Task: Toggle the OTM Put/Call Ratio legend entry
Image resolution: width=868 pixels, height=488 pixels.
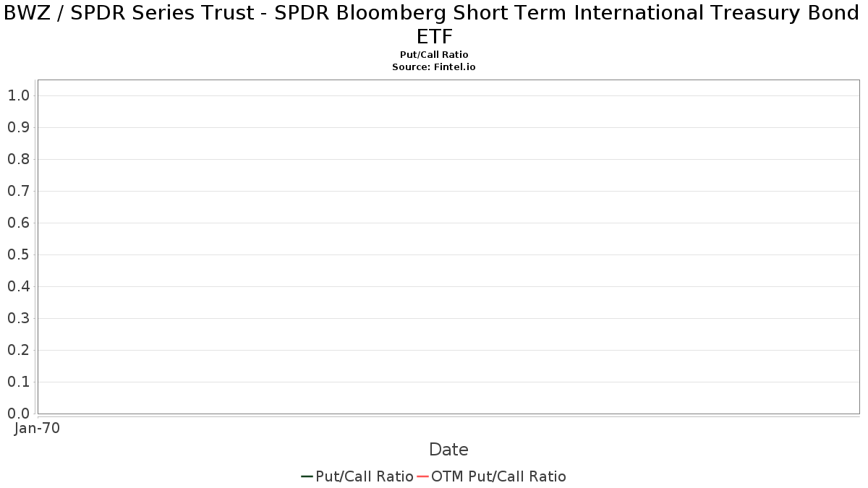Action: click(492, 476)
